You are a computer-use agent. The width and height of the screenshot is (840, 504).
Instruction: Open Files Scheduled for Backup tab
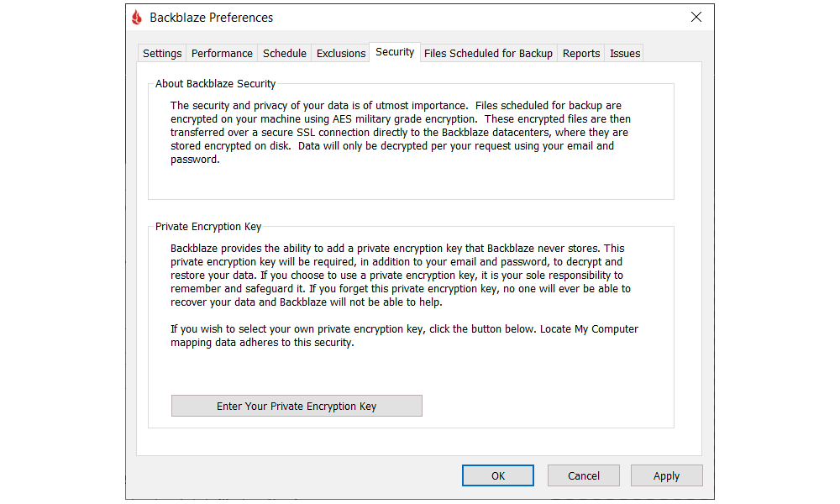pos(488,54)
